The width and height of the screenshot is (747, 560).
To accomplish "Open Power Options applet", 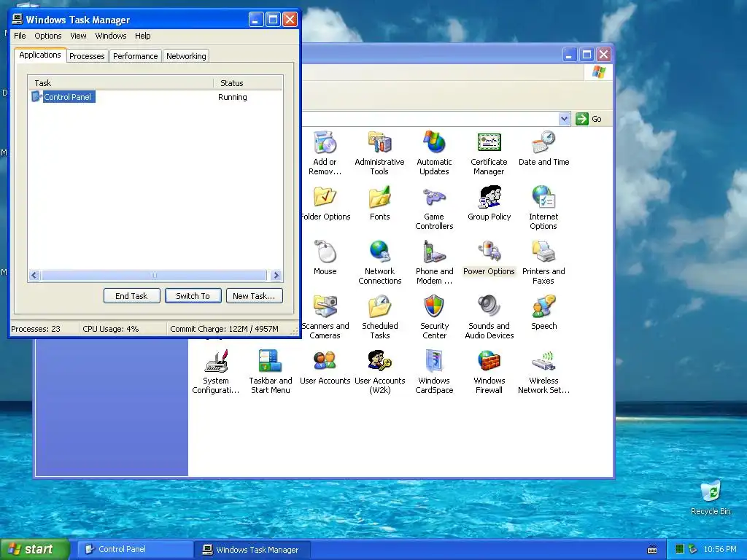I will click(489, 258).
